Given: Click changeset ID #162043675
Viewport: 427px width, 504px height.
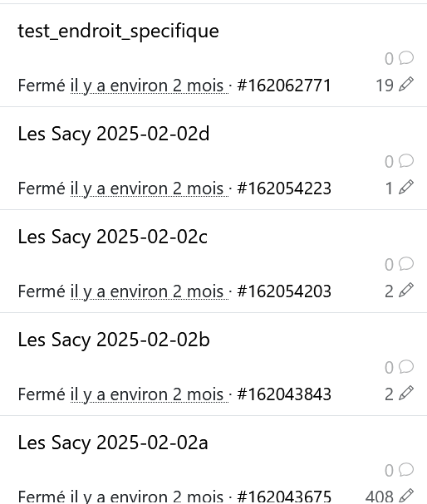Looking at the screenshot, I should pos(284,497).
